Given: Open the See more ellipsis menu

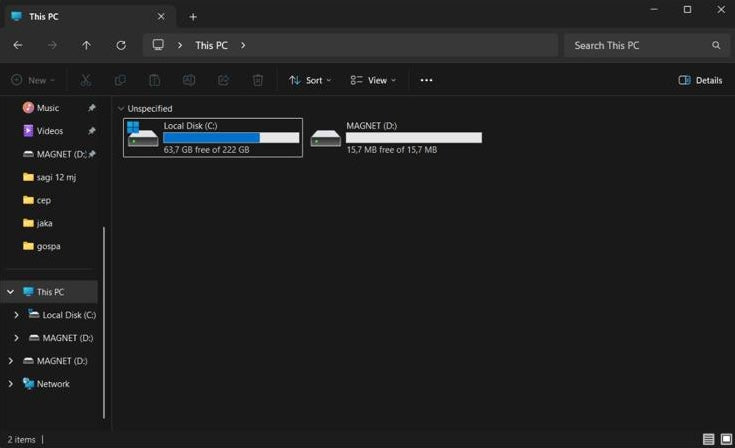Looking at the screenshot, I should [426, 80].
